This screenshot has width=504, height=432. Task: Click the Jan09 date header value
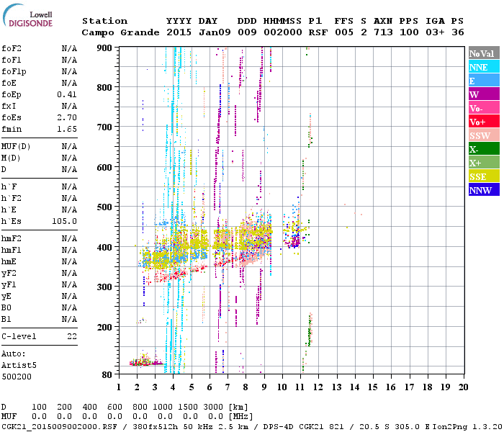pyautogui.click(x=215, y=32)
